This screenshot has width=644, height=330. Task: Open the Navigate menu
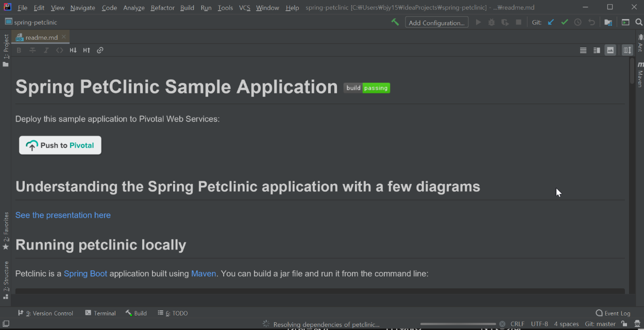click(x=83, y=8)
